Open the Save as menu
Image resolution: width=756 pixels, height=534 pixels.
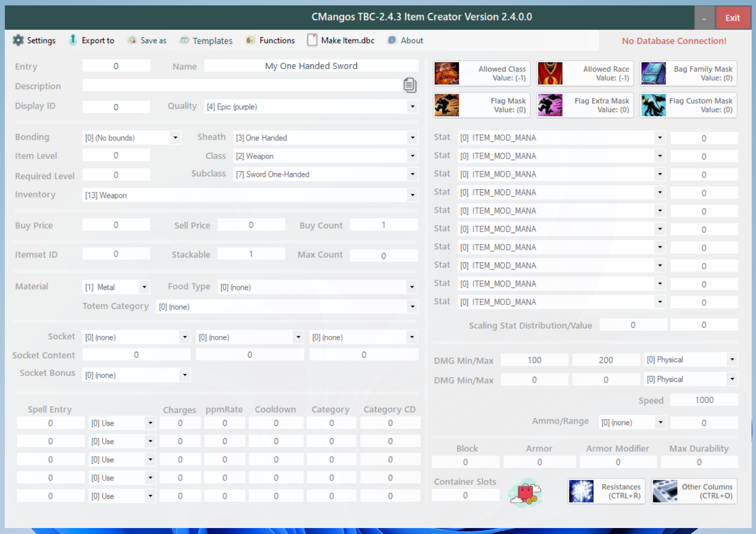(147, 40)
